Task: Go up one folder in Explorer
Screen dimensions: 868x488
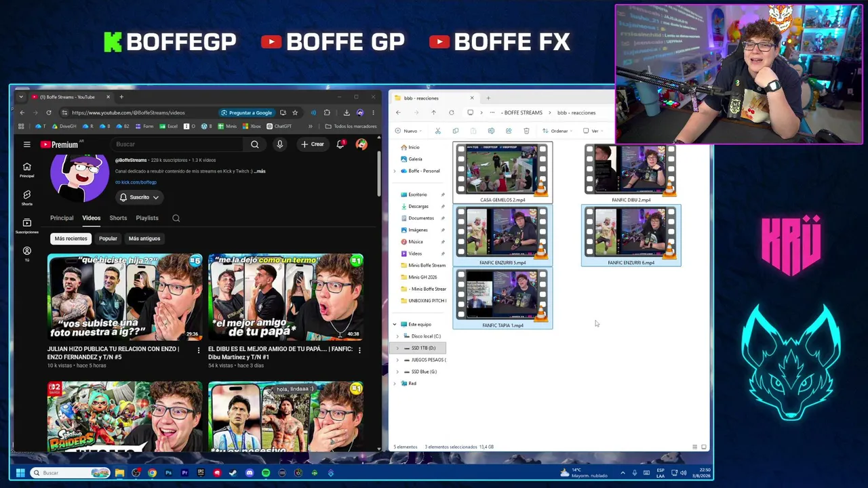Action: pyautogui.click(x=433, y=113)
